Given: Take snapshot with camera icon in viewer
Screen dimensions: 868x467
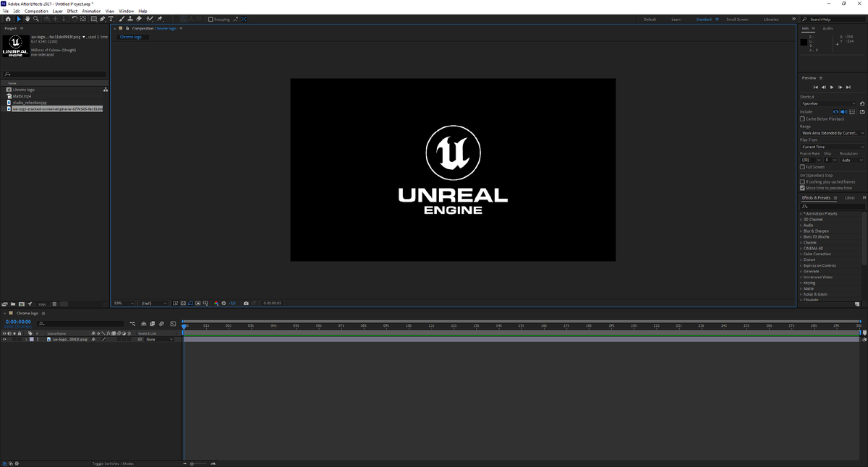Looking at the screenshot, I should point(246,303).
